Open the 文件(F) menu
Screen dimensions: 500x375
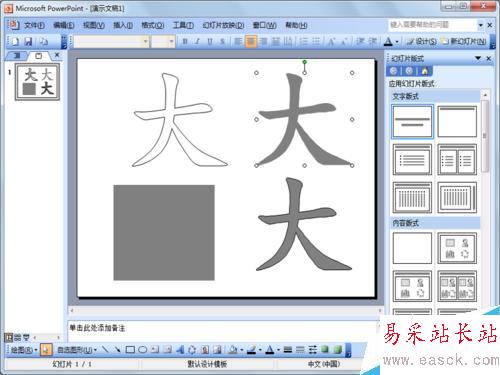point(34,25)
